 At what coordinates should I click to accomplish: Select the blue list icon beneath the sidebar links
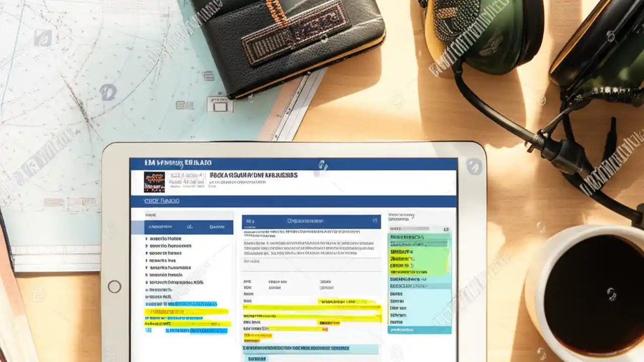149,329
